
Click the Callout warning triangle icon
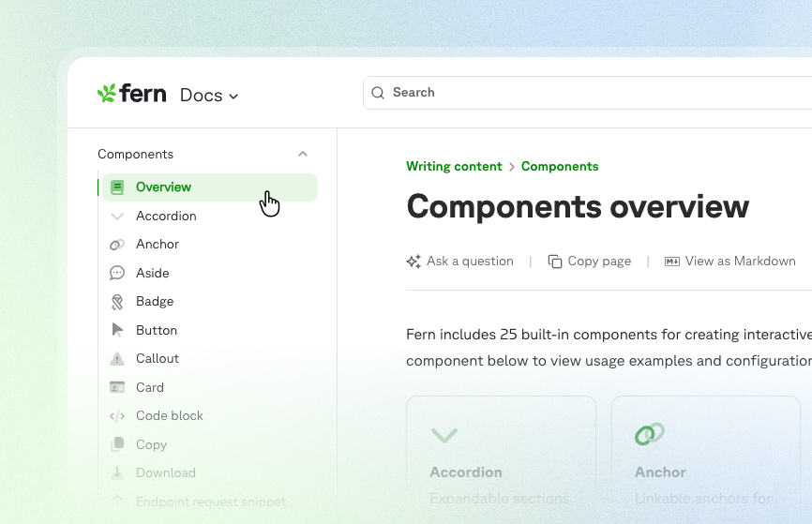tap(117, 358)
